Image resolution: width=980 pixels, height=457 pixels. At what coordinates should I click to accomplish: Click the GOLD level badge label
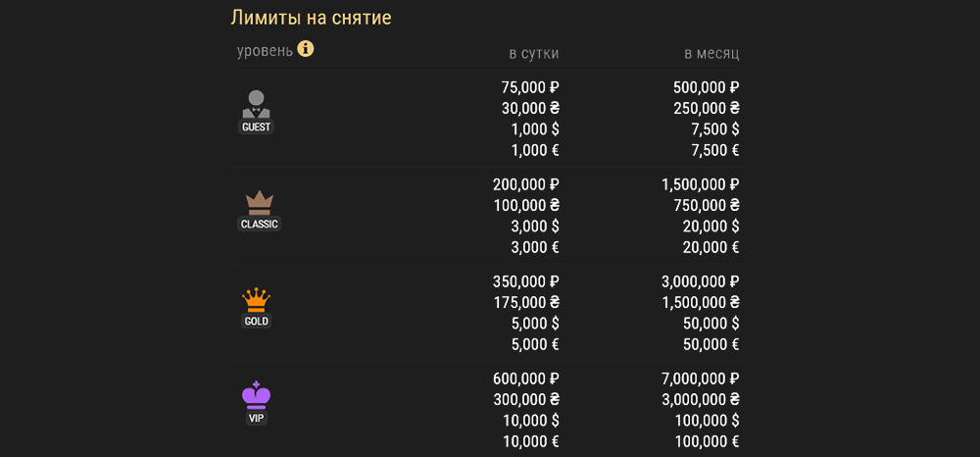[x=256, y=321]
